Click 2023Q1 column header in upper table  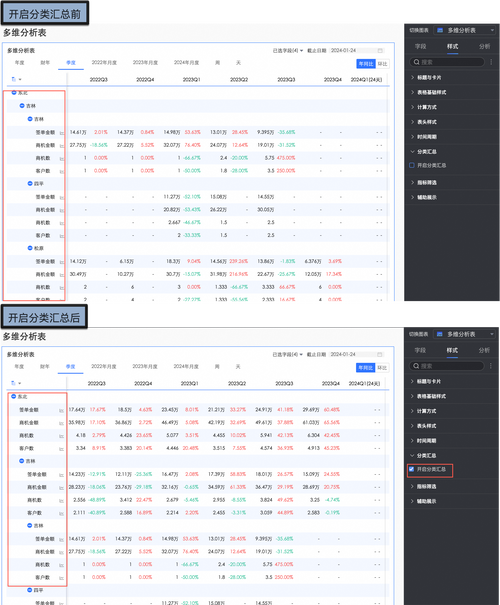click(191, 79)
